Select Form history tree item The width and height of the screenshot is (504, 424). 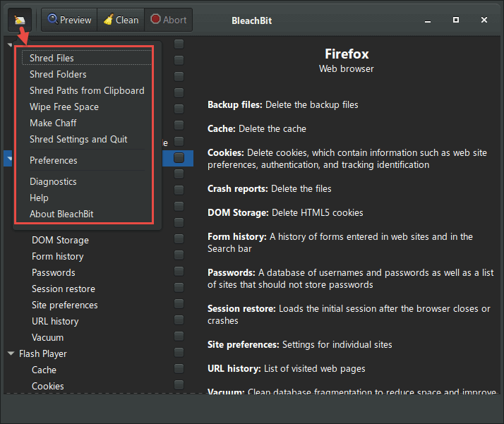tap(58, 256)
